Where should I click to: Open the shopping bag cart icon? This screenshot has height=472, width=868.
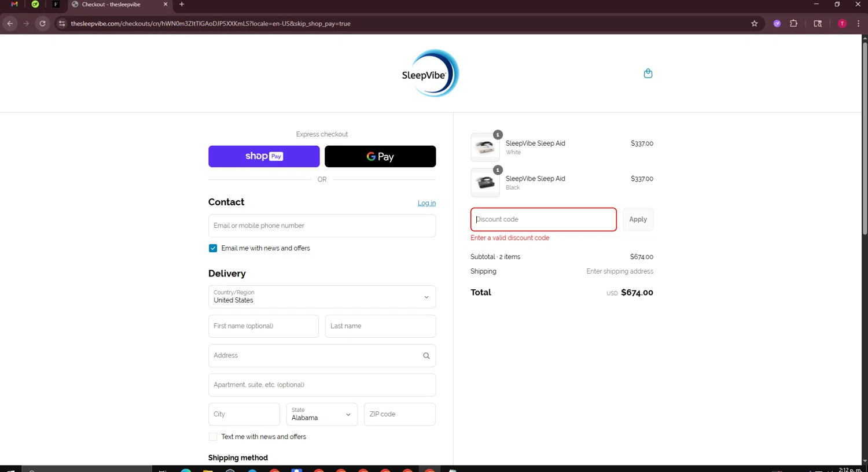(x=648, y=73)
